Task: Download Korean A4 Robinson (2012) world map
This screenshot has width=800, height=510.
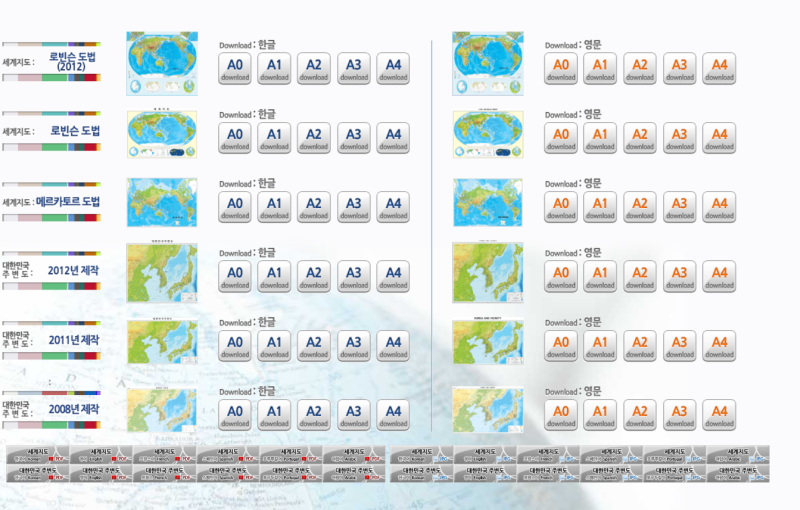Action: [x=393, y=68]
